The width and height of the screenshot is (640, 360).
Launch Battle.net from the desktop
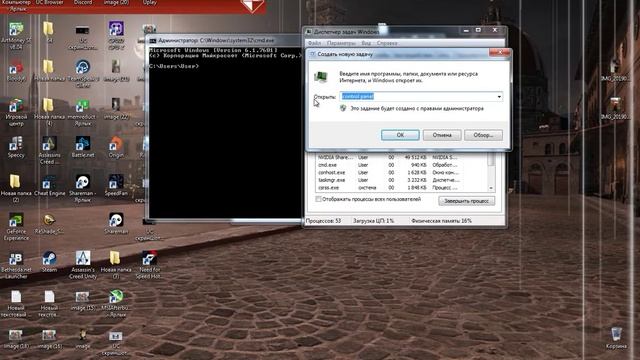click(x=82, y=146)
